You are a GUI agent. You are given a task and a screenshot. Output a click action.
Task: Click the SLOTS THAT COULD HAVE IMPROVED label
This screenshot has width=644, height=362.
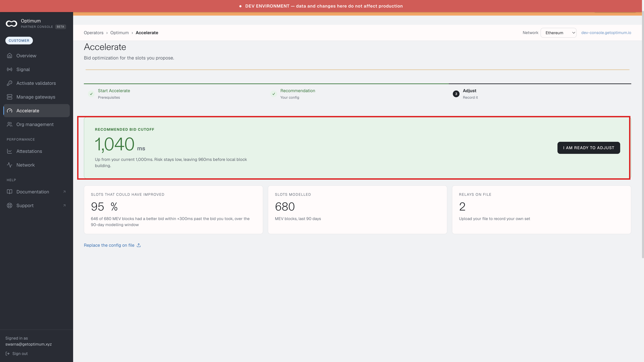click(x=127, y=194)
